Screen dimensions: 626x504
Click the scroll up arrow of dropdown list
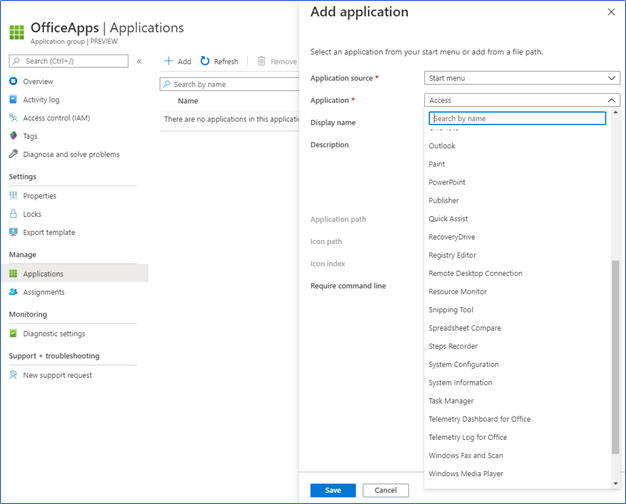pyautogui.click(x=615, y=113)
